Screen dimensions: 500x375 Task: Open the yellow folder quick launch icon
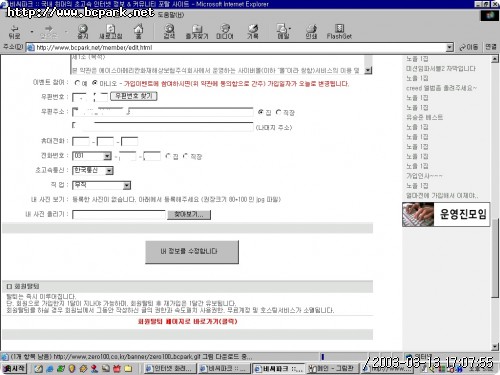[128, 369]
